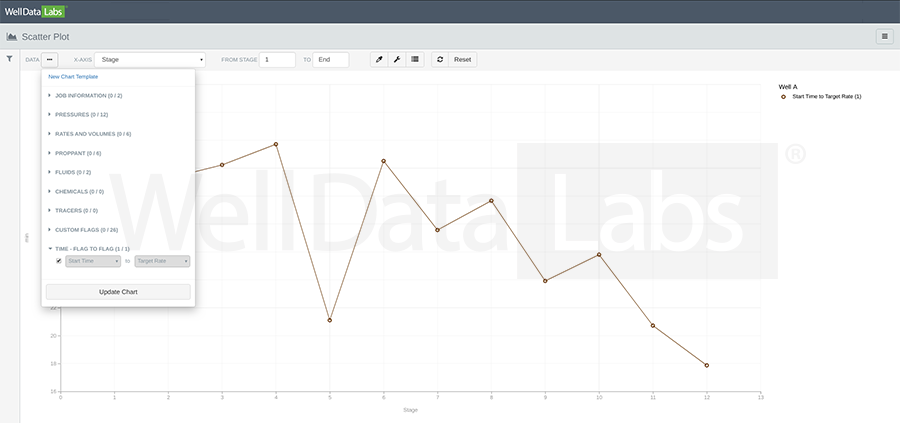Click the data point at stage 12
The width and height of the screenshot is (900, 423).
tap(707, 366)
